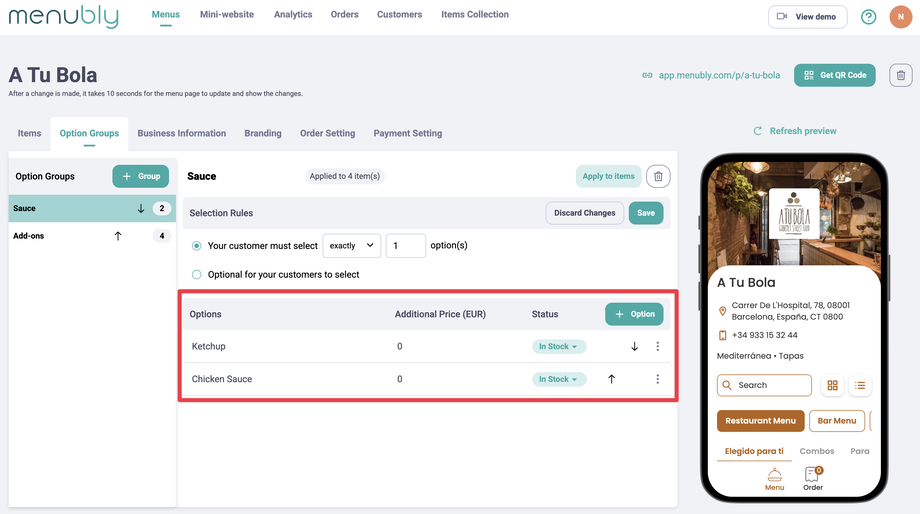Switch phone preview to grid view
The width and height of the screenshot is (920, 514).
(x=832, y=385)
